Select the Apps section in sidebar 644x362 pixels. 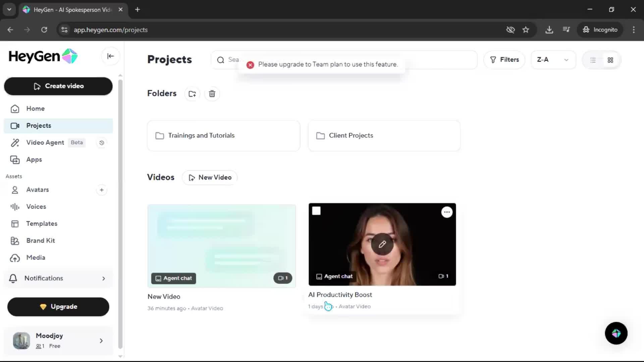tap(34, 160)
